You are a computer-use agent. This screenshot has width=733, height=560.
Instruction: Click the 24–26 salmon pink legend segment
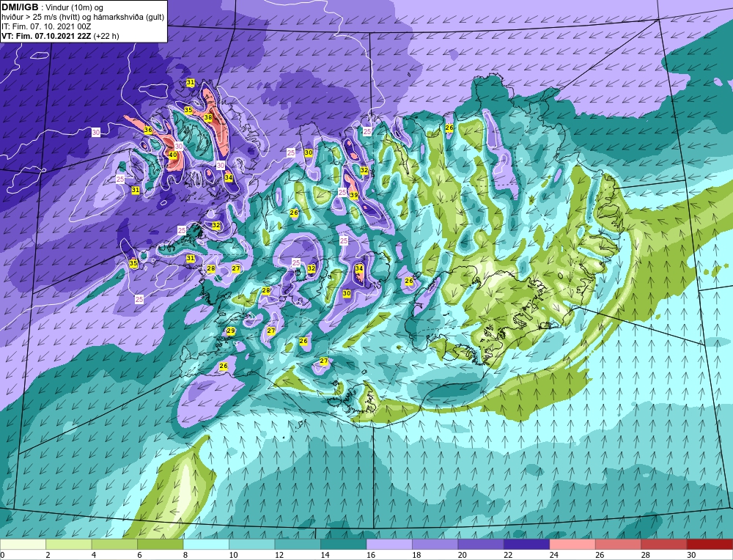coord(572,544)
